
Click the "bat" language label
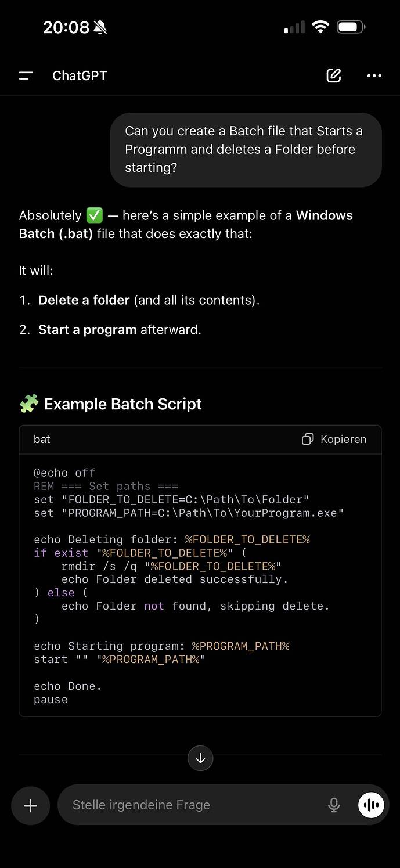42,440
